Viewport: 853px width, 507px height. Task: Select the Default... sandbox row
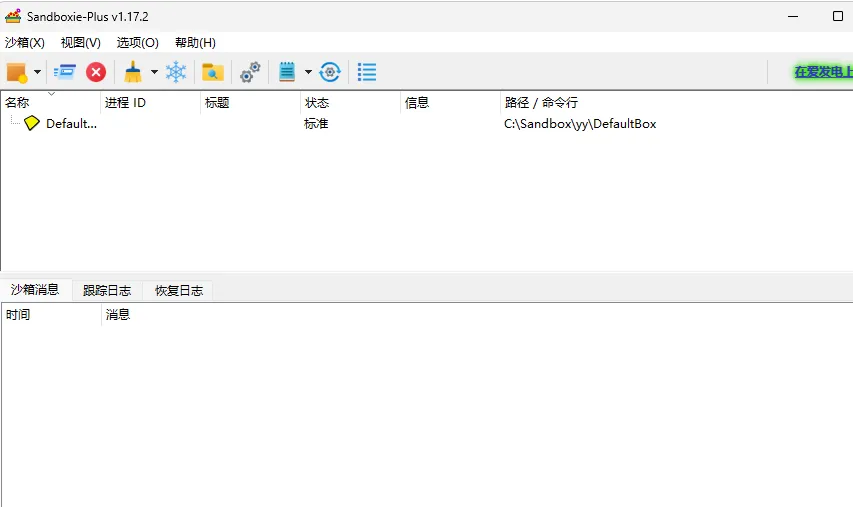pyautogui.click(x=426, y=123)
